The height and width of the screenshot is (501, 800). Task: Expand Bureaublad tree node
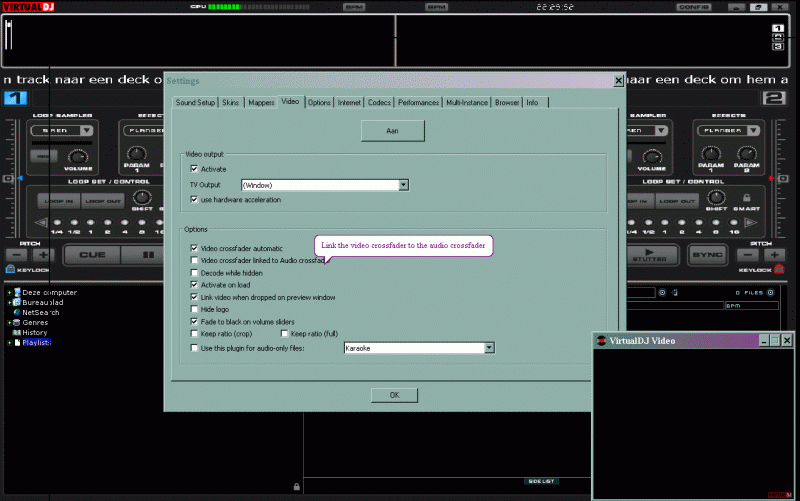[x=9, y=303]
